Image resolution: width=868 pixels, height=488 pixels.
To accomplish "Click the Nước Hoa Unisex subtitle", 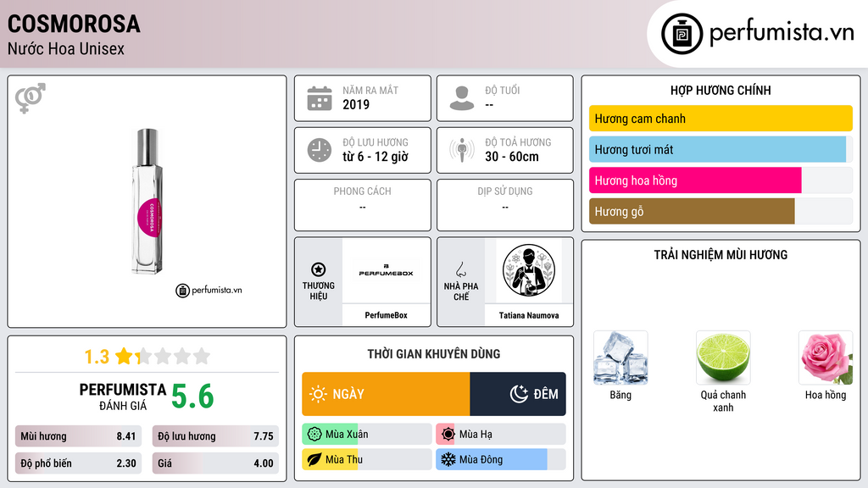I will tap(66, 48).
